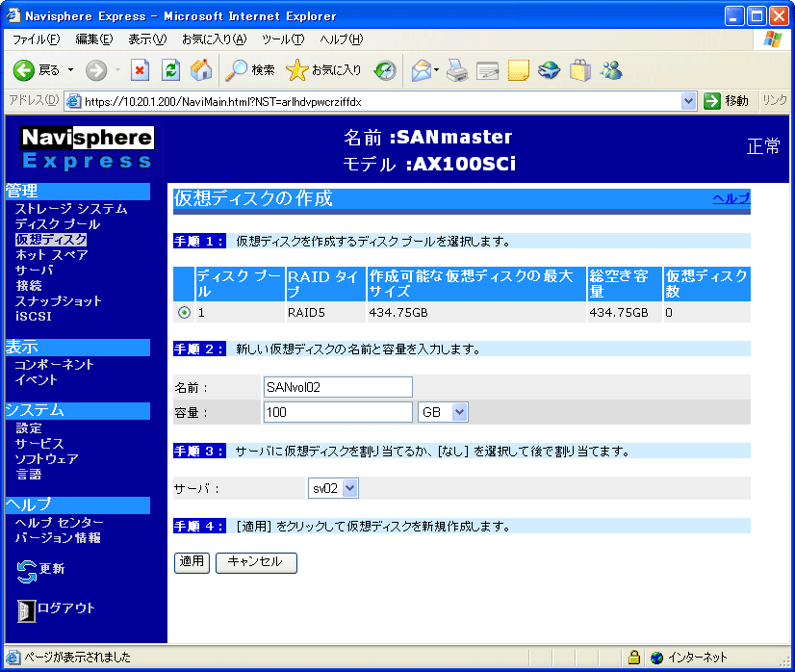Click the ログアウト door icon

tap(27, 609)
